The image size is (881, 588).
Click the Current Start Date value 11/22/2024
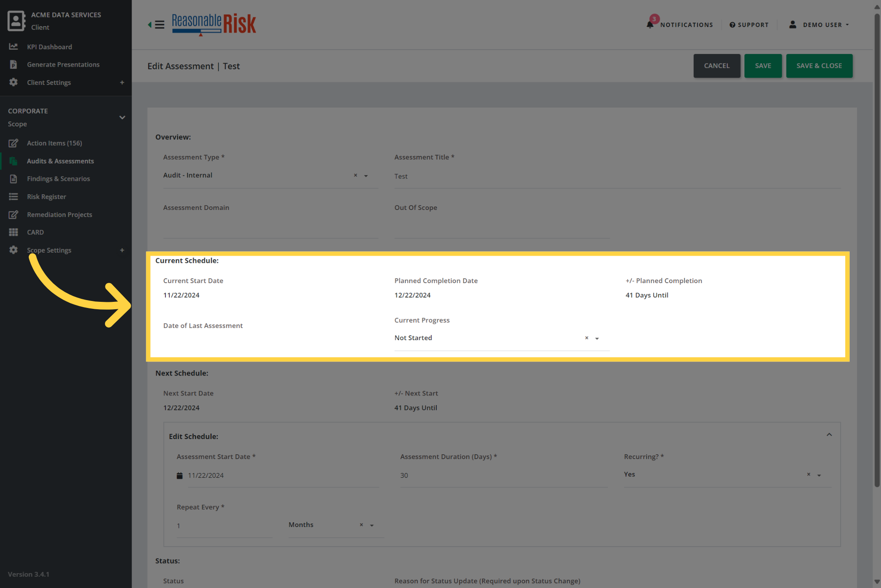(181, 295)
